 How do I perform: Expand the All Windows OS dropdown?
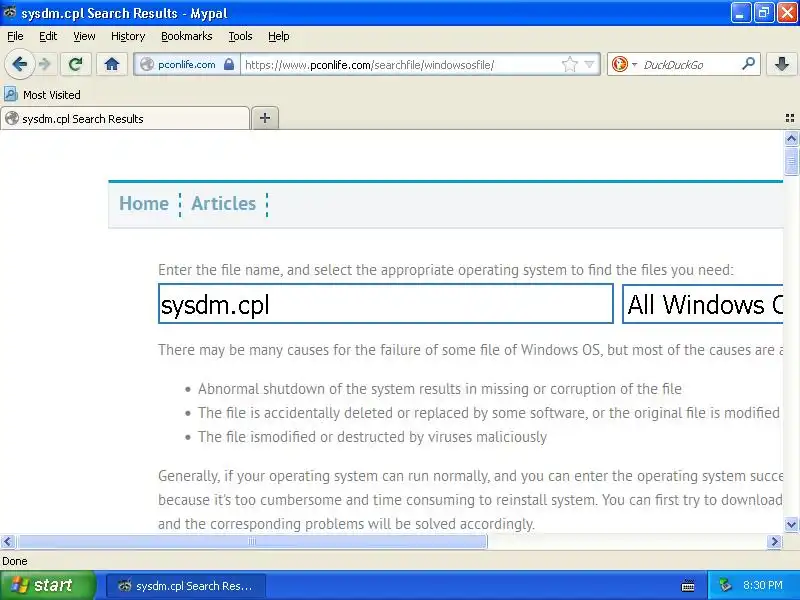pyautogui.click(x=703, y=304)
